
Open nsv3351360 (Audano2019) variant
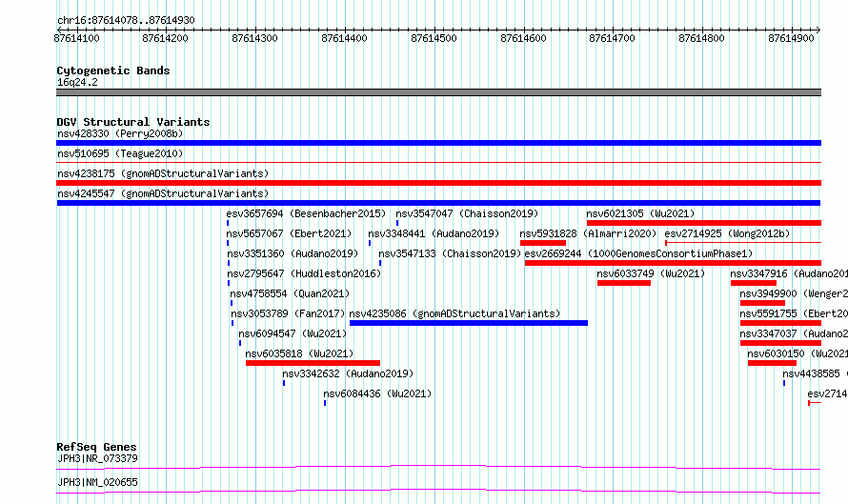[x=293, y=253]
